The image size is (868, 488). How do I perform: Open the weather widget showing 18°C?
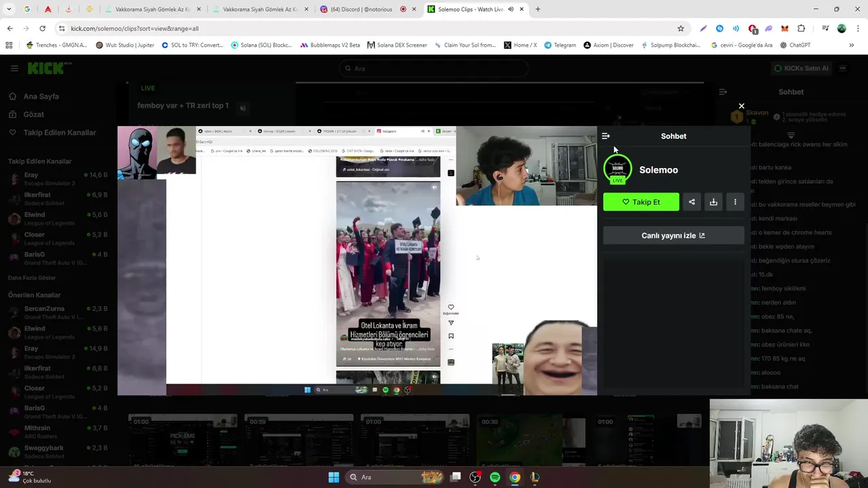click(x=30, y=477)
